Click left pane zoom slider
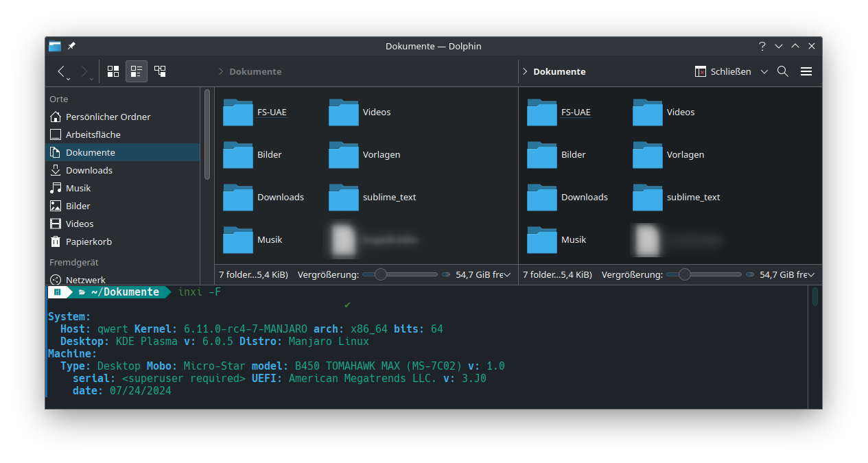The image size is (868, 463). (400, 274)
